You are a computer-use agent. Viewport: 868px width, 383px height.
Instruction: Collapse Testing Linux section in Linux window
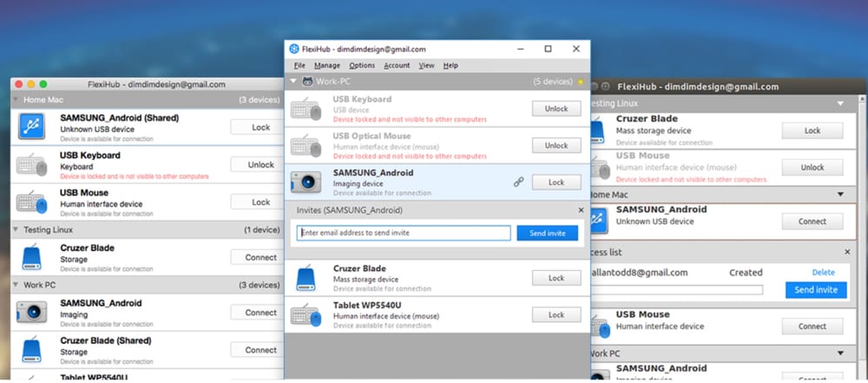[x=841, y=103]
